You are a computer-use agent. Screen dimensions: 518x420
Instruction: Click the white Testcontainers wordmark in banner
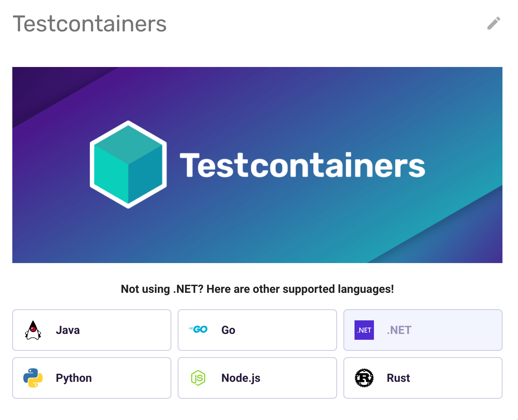[x=302, y=165]
